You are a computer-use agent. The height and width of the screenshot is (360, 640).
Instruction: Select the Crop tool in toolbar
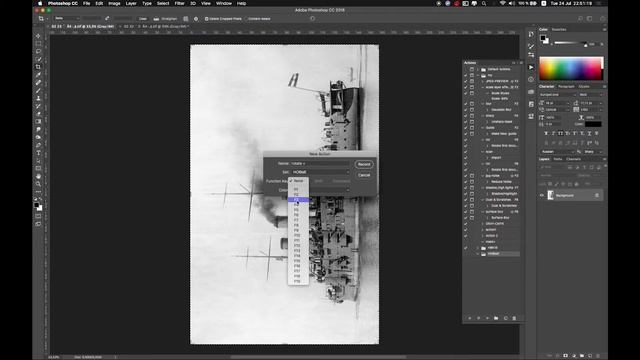coord(38,67)
